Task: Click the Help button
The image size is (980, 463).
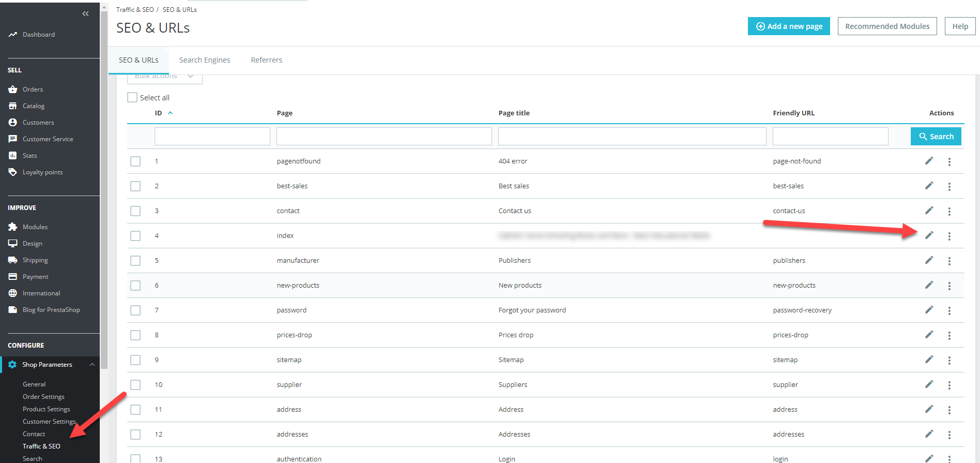Action: 960,26
